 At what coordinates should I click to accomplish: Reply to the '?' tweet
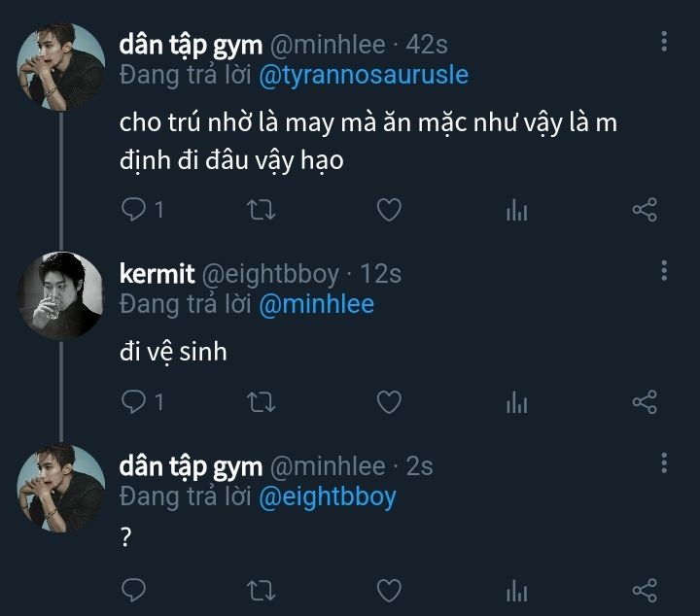135,590
